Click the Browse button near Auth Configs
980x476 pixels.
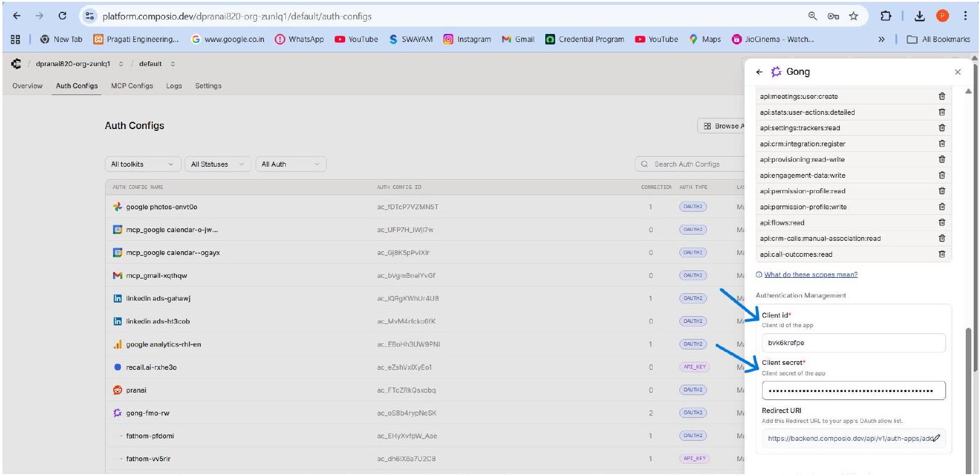pyautogui.click(x=721, y=126)
